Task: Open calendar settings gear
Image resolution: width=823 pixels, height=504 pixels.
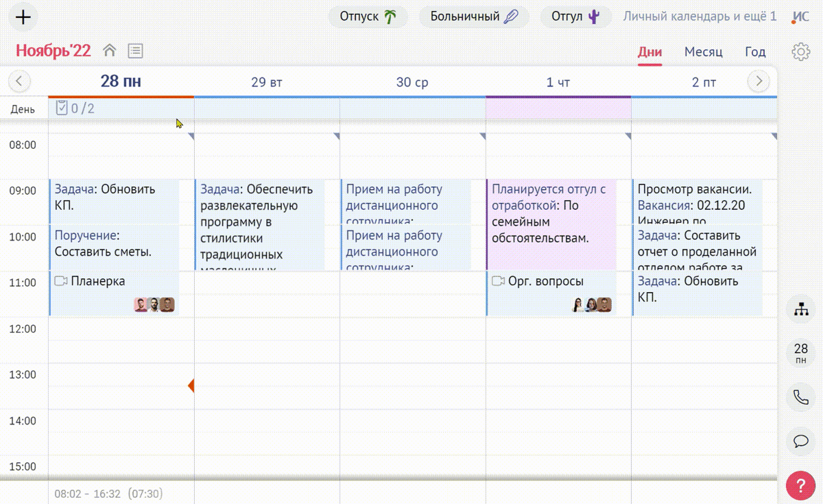Action: tap(800, 51)
